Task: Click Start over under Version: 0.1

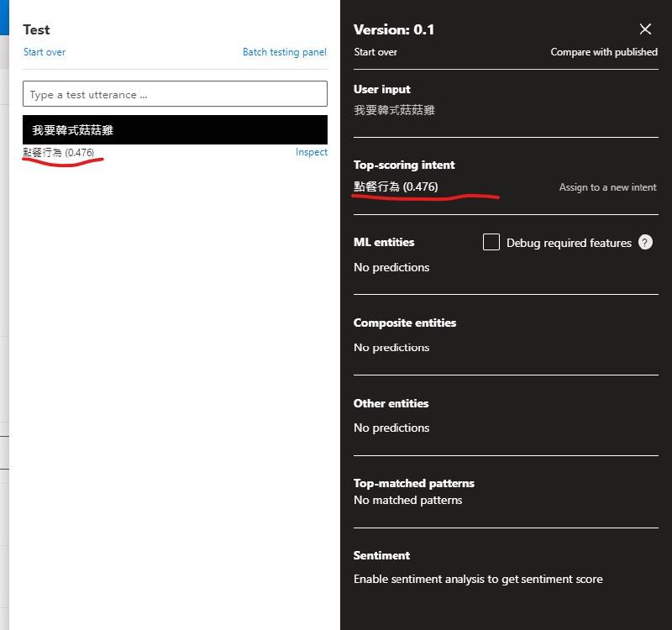Action: pos(375,52)
